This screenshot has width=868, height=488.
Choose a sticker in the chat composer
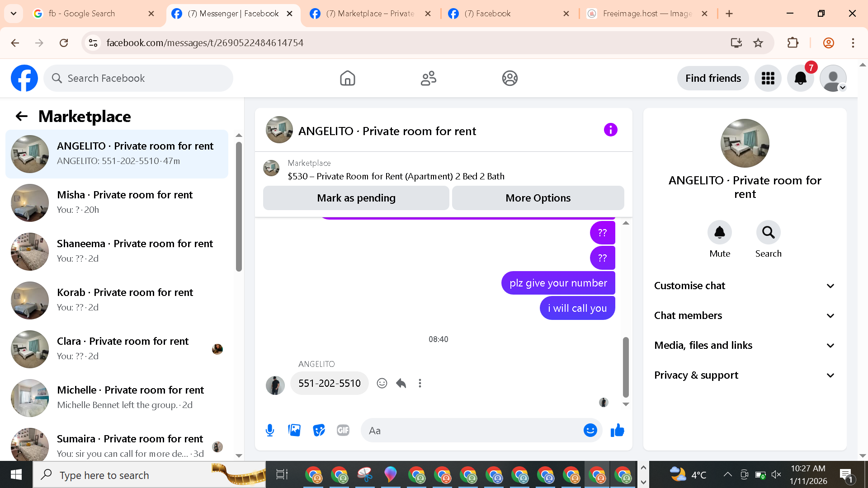tap(319, 430)
